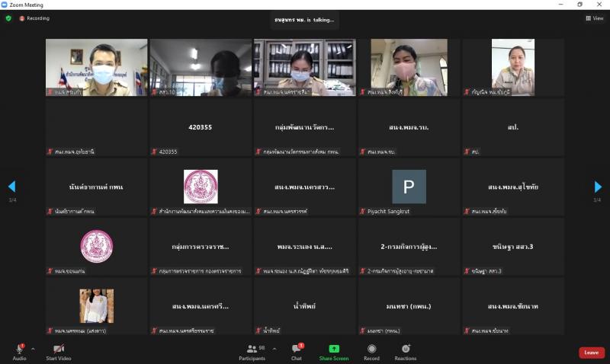Click muted mic icon beside ขนิษฐา สสว.3 label
The height and width of the screenshot is (364, 610).
467,271
